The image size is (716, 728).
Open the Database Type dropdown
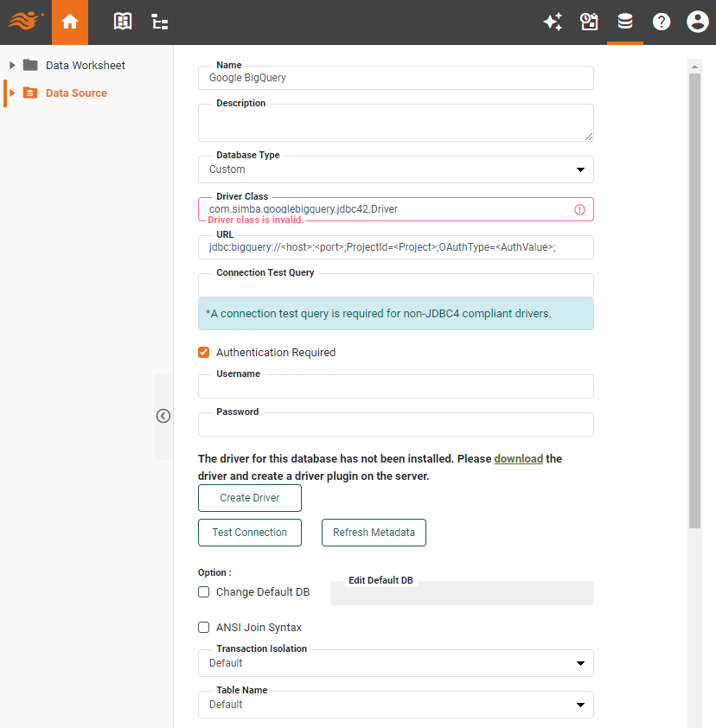(x=580, y=169)
